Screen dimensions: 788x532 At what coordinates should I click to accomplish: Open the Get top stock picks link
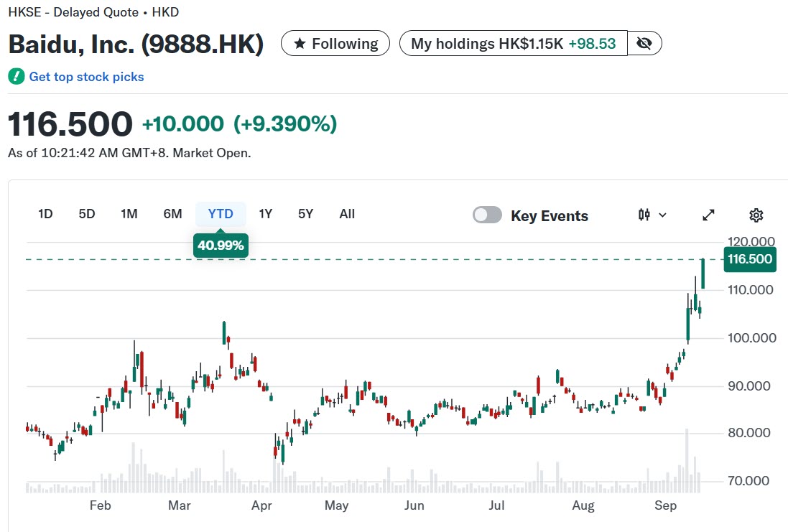pyautogui.click(x=86, y=77)
